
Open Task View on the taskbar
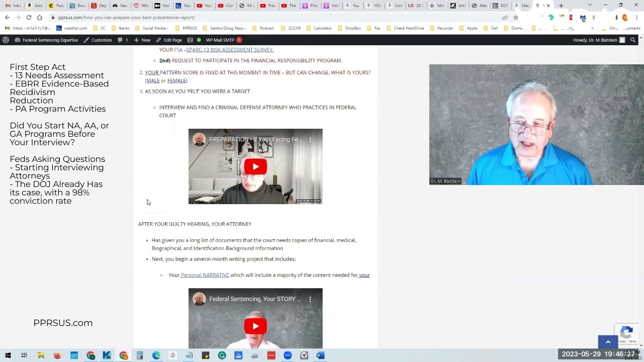(x=24, y=355)
